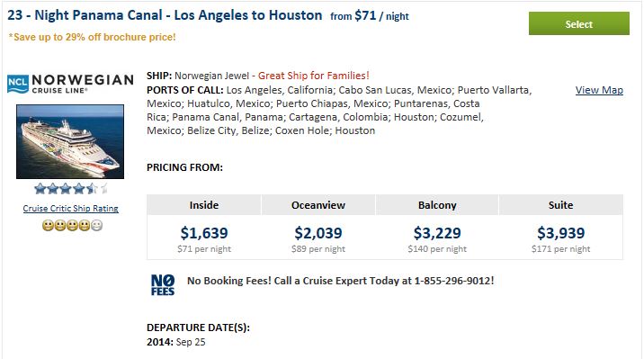Image resolution: width=644 pixels, height=359 pixels.
Task: Click the No Fees icon
Action: tap(163, 284)
